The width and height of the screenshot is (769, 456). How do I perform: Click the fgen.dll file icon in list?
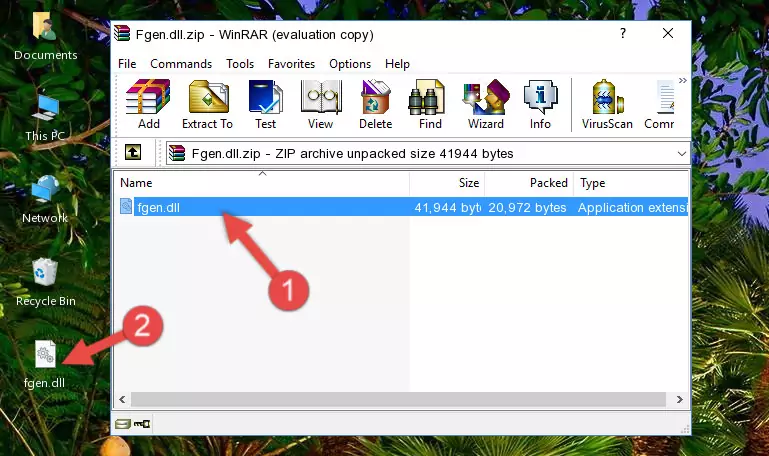tap(126, 206)
